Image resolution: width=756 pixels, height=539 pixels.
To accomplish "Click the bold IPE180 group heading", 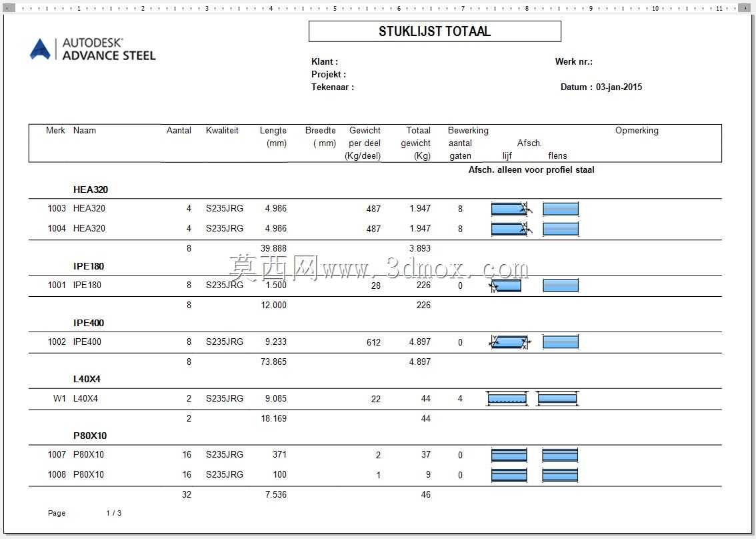I will (x=89, y=266).
